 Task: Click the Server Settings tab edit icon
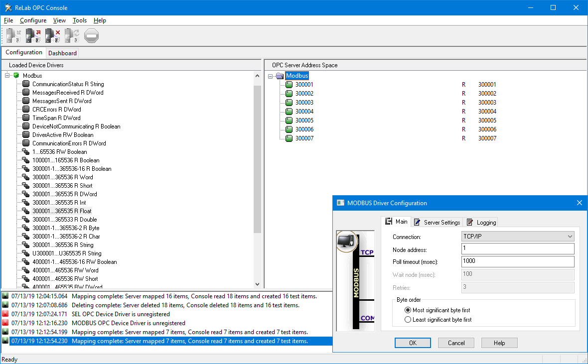[417, 222]
